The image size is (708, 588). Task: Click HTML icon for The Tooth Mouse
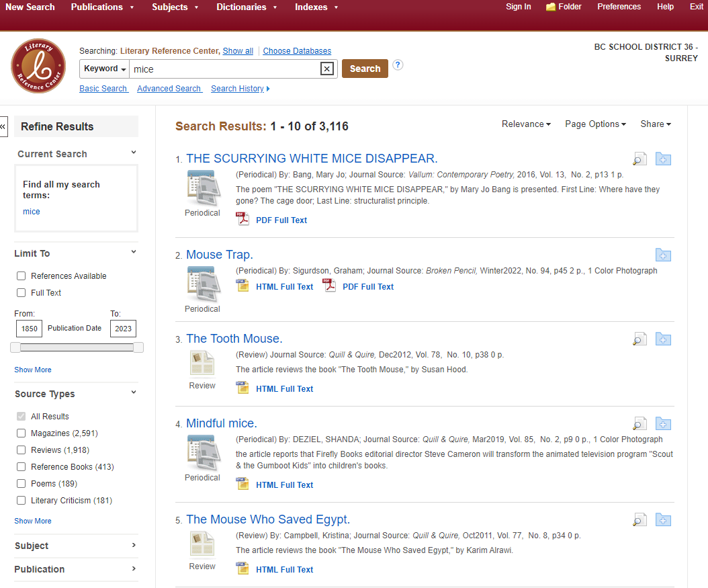[242, 388]
